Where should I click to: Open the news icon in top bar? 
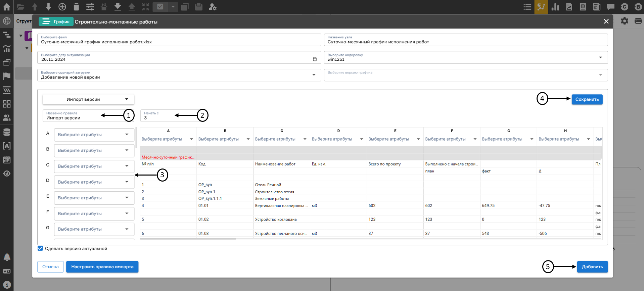597,7
